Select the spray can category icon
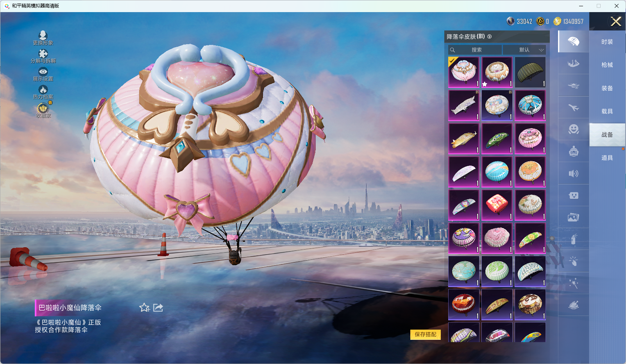The width and height of the screenshot is (626, 364). pyautogui.click(x=573, y=239)
